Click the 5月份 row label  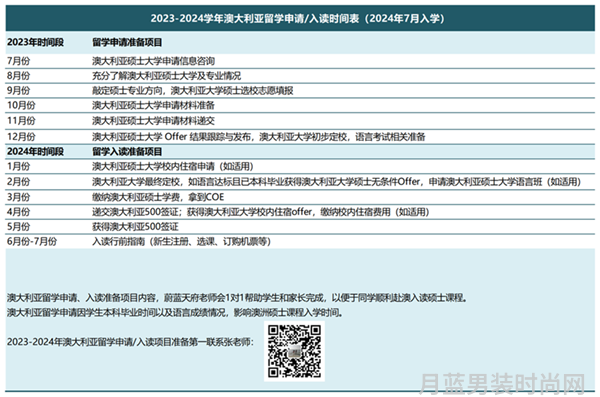(18, 226)
